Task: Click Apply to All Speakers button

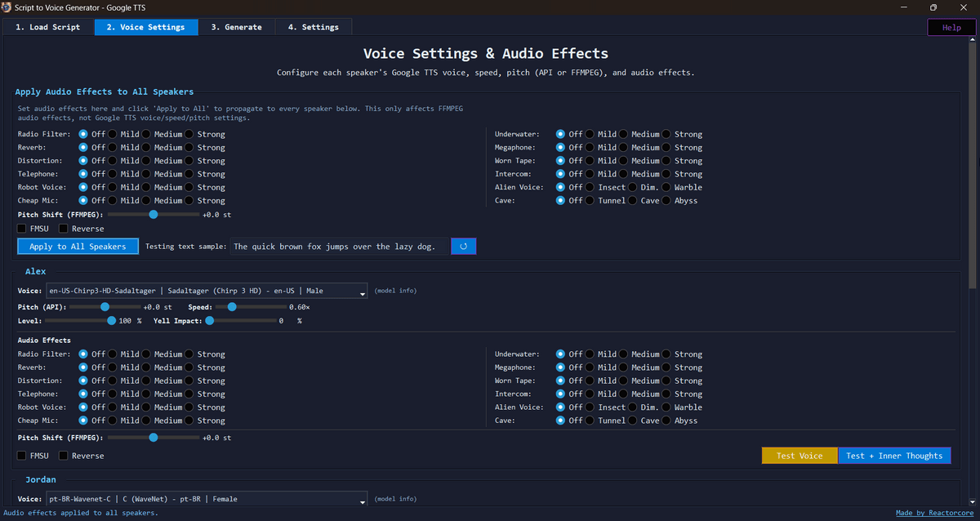Action: [x=78, y=246]
